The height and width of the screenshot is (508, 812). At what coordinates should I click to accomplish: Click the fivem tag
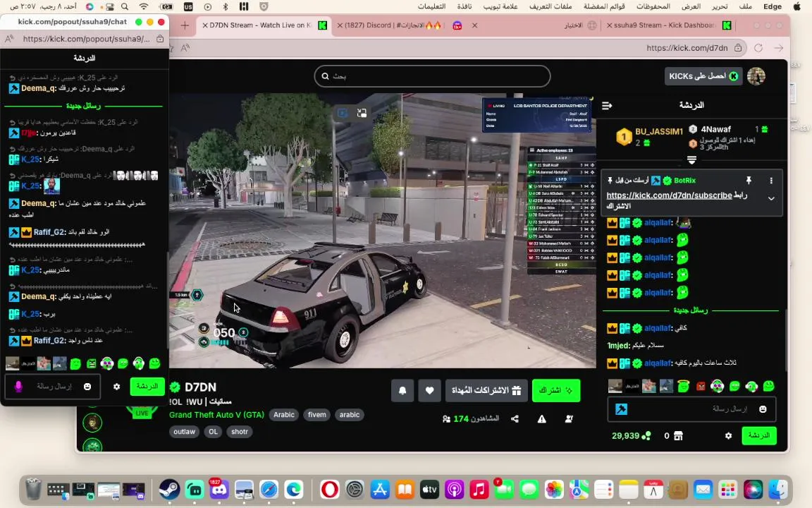point(317,415)
